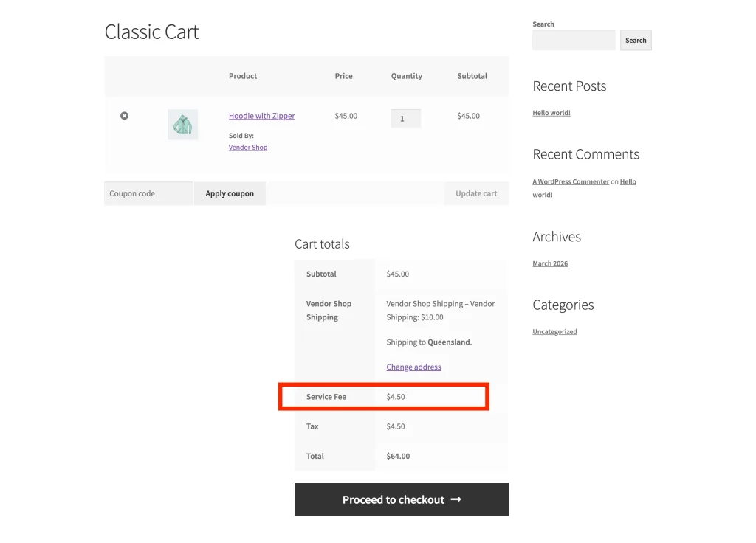756x543 pixels.
Task: Open A WordPress Commenter link
Action: [x=571, y=181]
